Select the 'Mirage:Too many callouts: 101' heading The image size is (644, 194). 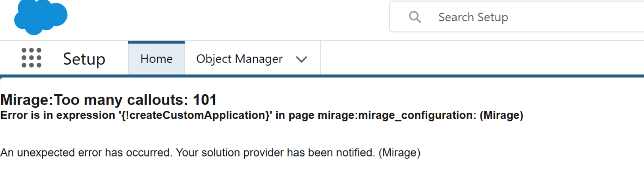click(x=108, y=100)
